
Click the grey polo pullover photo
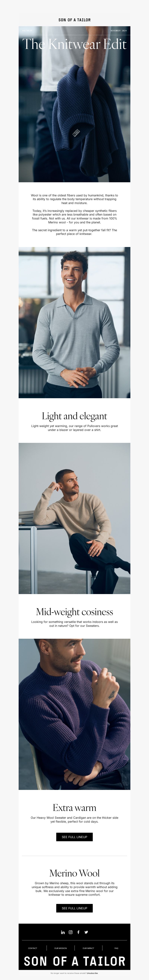[x=75, y=323]
